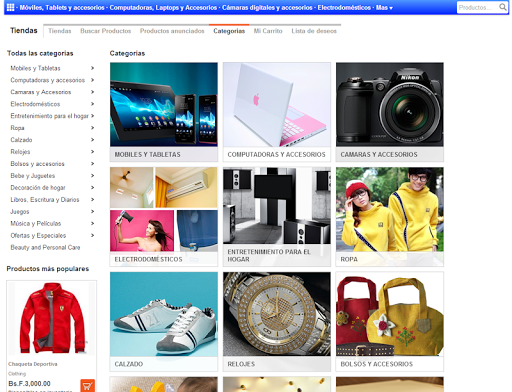Open Electrodomésticos in the top navigation bar
This screenshot has height=392, width=512.
344,8
